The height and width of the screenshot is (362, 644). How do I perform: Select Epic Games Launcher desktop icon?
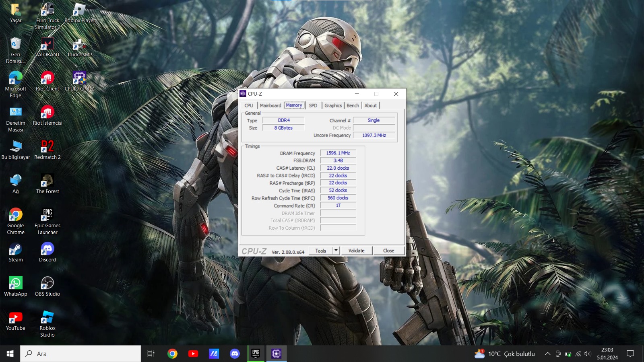point(47,222)
